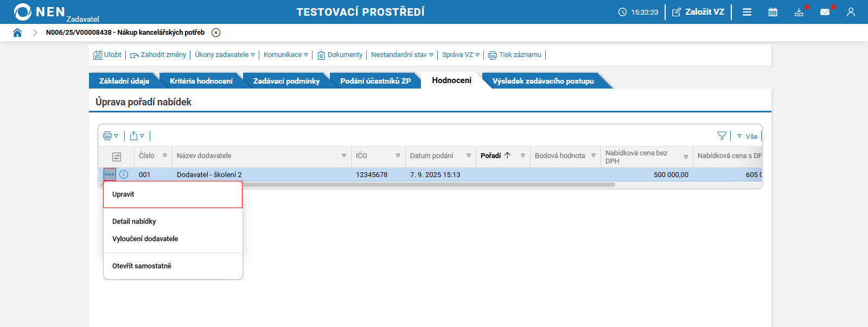Open the table export icon dropdown

click(x=137, y=136)
